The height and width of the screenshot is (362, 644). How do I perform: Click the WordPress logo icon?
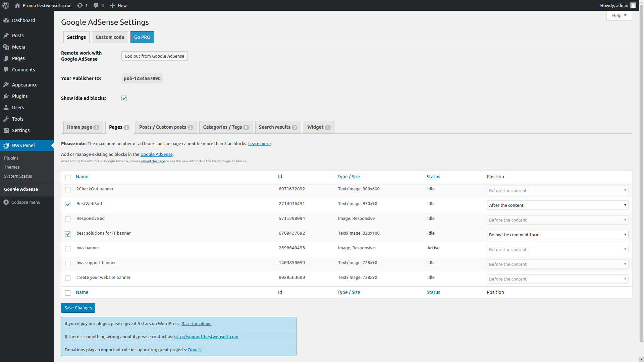coord(6,5)
